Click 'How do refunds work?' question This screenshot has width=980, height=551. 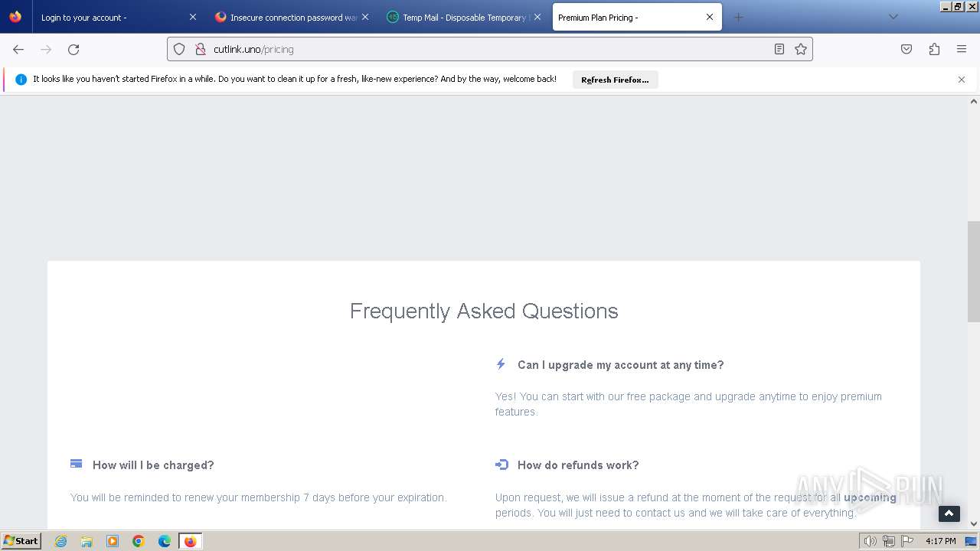point(578,465)
